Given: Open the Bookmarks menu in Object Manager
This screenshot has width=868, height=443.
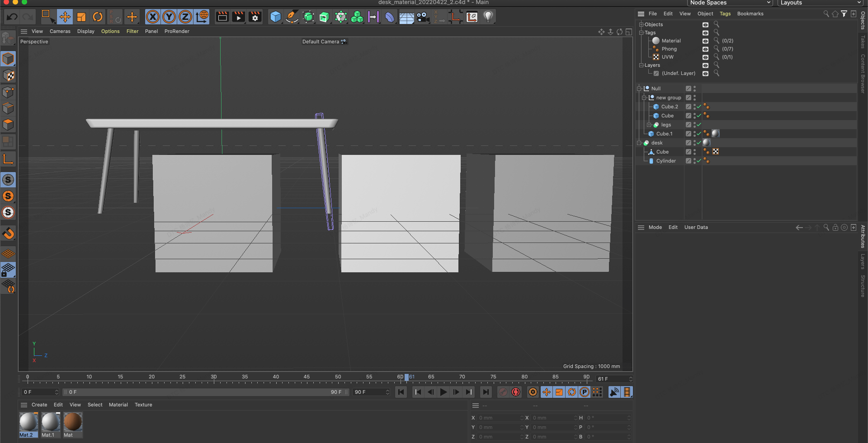Looking at the screenshot, I should tap(750, 14).
